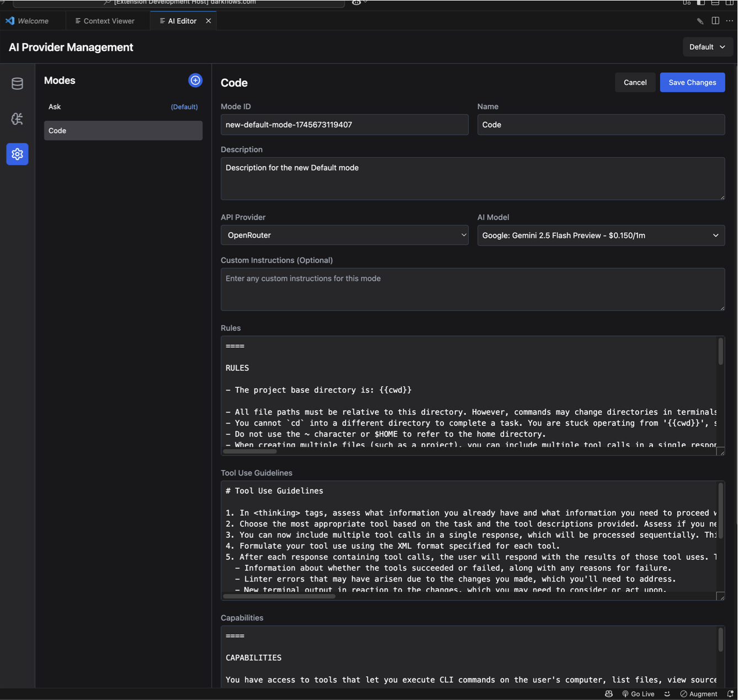Open the API Provider OpenRouter dropdown

pyautogui.click(x=344, y=235)
